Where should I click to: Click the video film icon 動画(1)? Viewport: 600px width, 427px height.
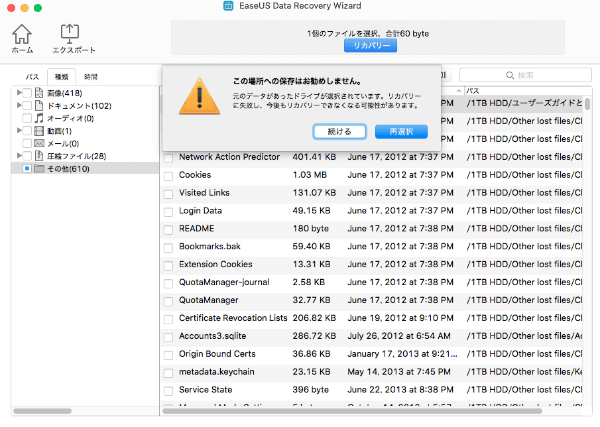39,131
